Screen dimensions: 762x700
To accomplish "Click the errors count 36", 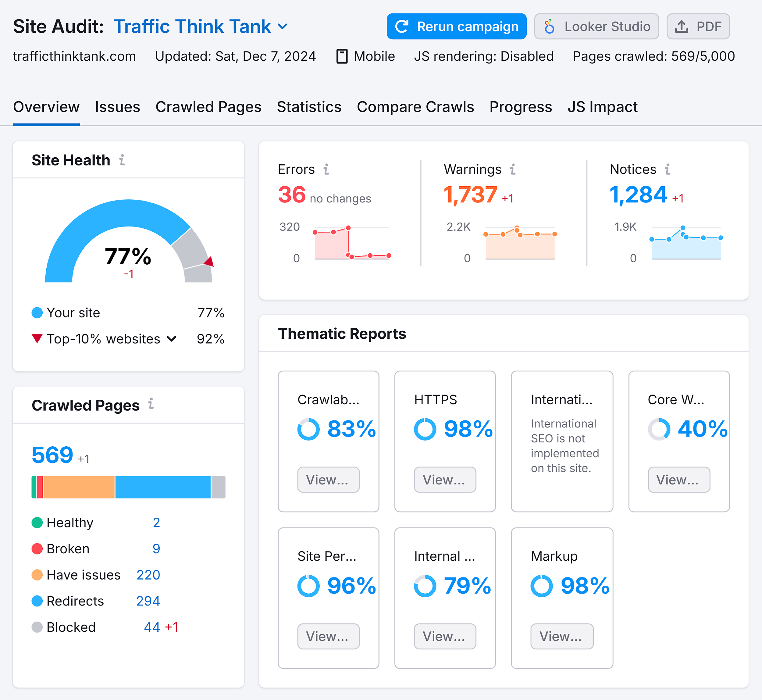I will [x=292, y=195].
